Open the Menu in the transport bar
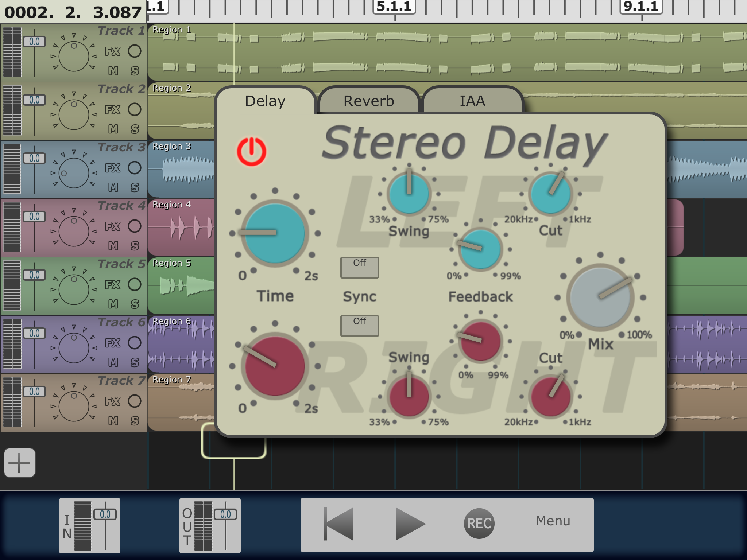Viewport: 747px width, 560px height. coord(553,521)
